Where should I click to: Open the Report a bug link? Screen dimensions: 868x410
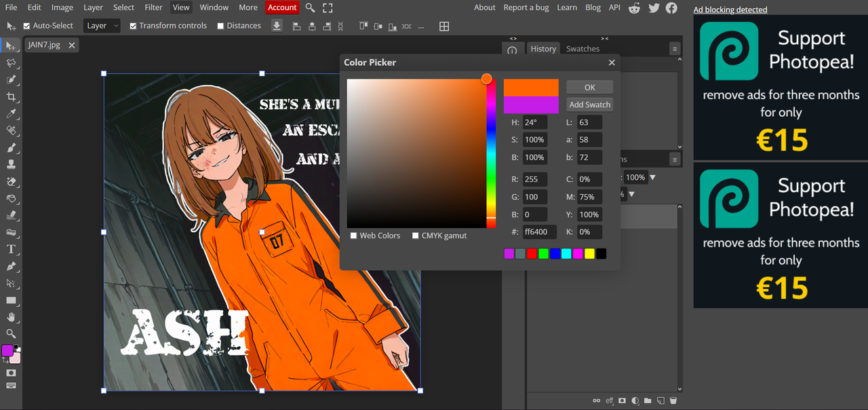[526, 7]
